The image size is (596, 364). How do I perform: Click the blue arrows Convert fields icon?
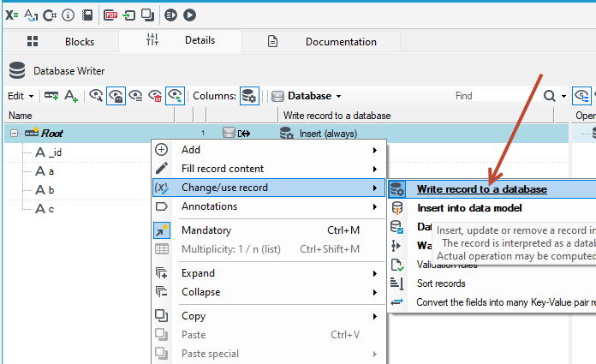pyautogui.click(x=397, y=302)
